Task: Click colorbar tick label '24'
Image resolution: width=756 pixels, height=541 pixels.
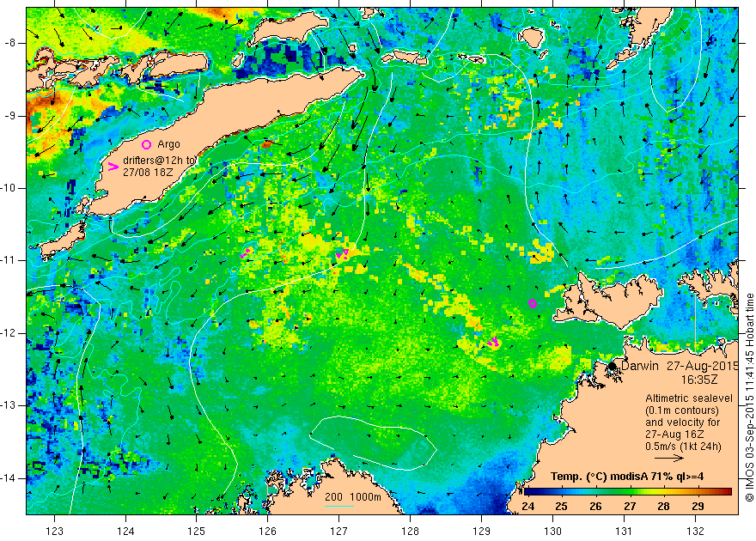Action: 527,507
